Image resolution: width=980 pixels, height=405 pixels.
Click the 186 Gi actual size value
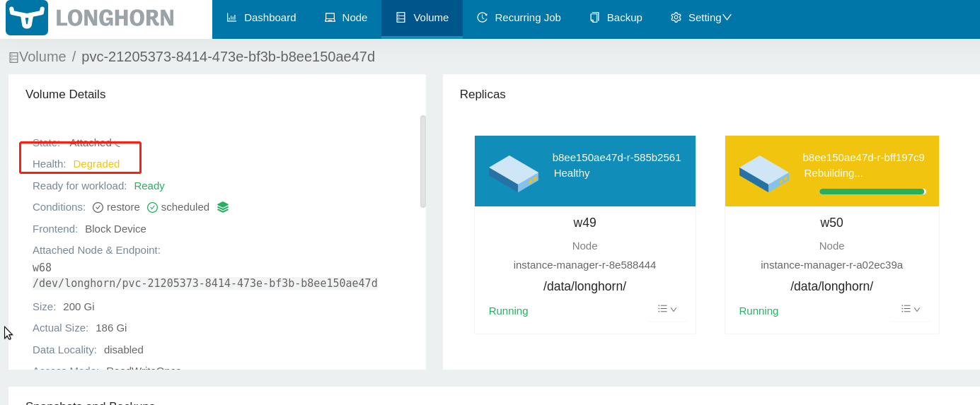[111, 328]
